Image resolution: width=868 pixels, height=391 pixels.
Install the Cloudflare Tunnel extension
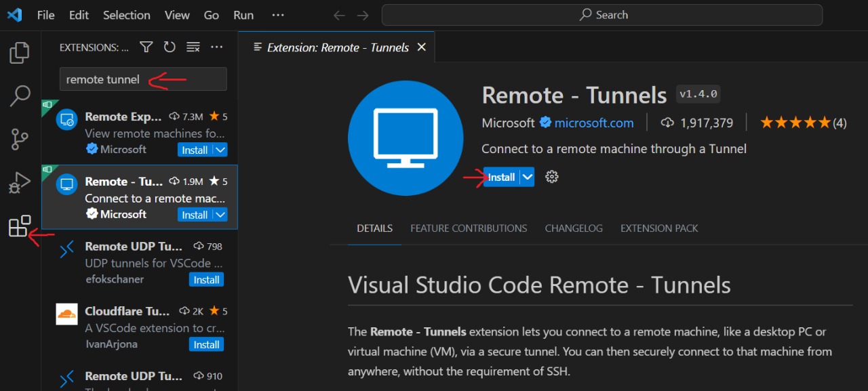tap(206, 344)
